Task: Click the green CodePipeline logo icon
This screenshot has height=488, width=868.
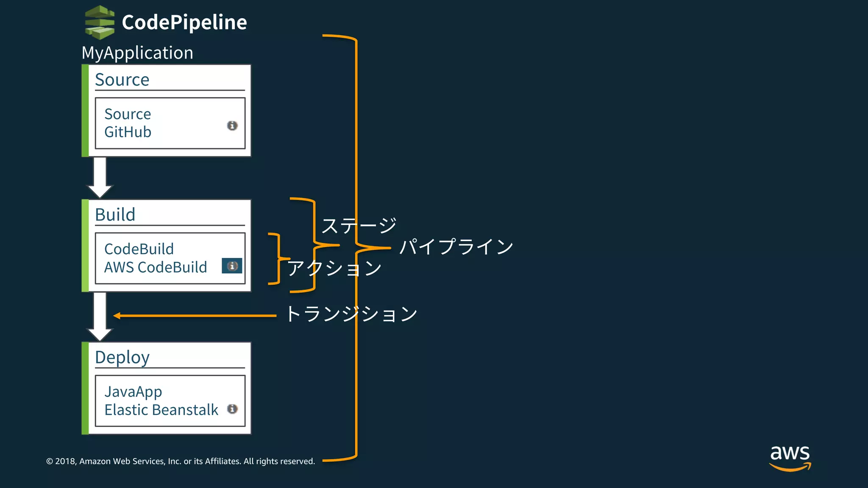Action: (x=100, y=22)
